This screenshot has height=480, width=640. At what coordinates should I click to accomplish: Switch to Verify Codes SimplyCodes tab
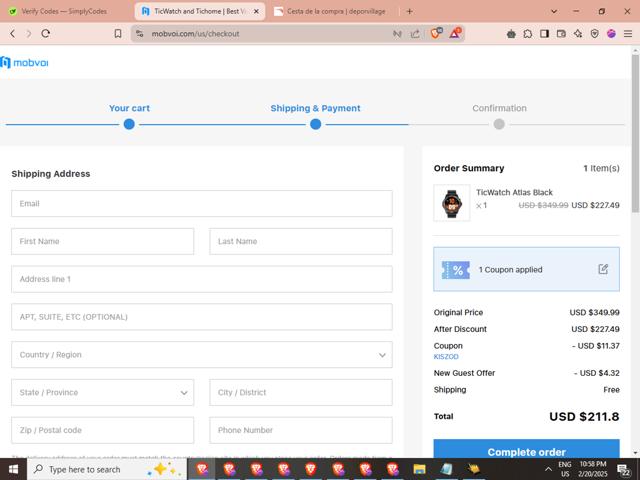(x=64, y=11)
